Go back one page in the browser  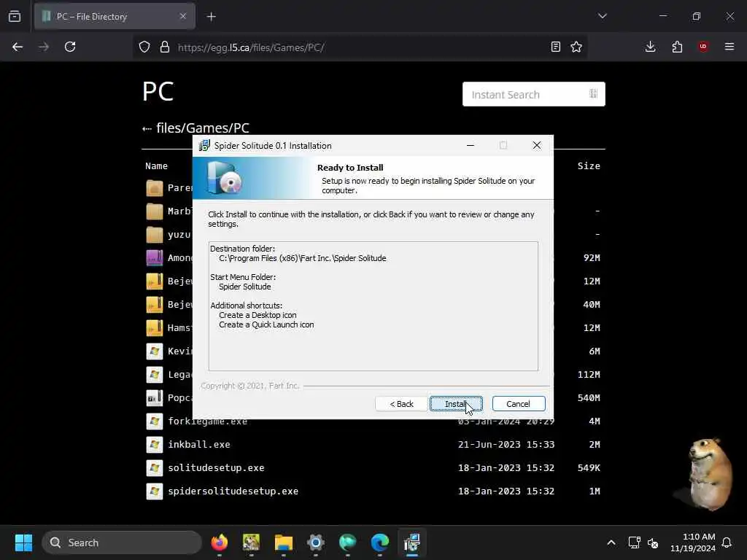(x=18, y=47)
